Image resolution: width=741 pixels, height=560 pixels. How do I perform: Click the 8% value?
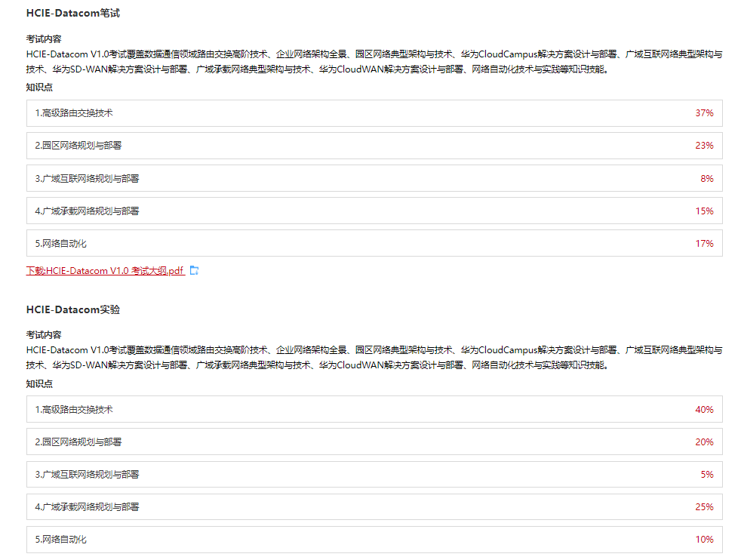tap(707, 179)
